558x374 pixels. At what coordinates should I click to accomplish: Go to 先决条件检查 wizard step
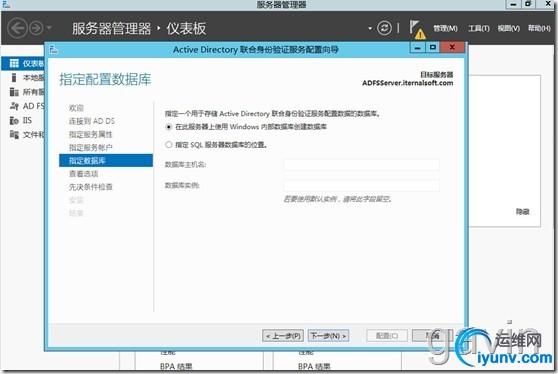pyautogui.click(x=90, y=187)
